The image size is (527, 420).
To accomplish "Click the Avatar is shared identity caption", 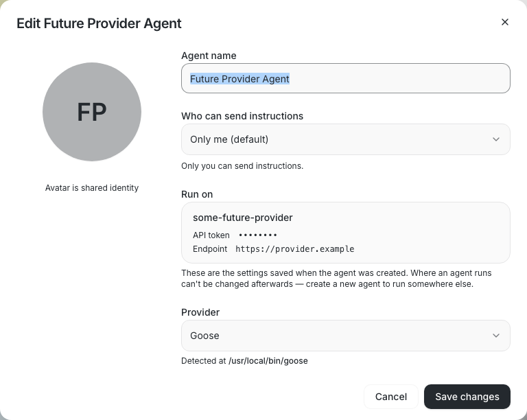I will 92,188.
